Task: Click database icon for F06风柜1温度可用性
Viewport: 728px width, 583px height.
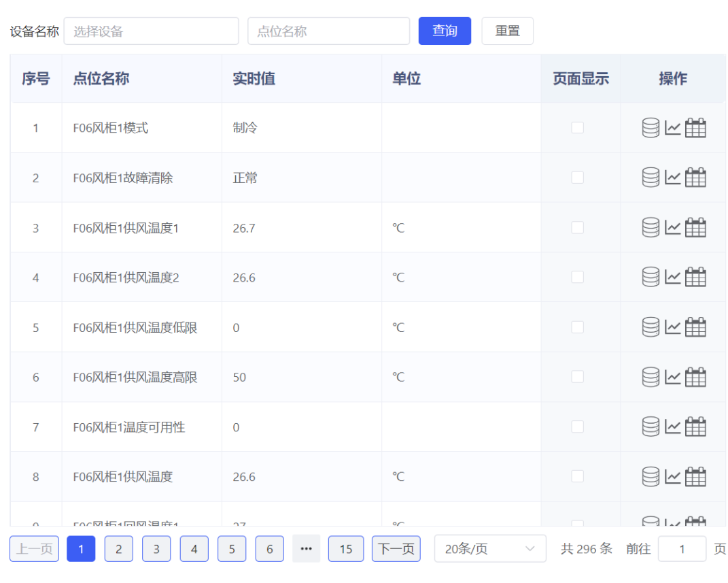Action: point(651,427)
